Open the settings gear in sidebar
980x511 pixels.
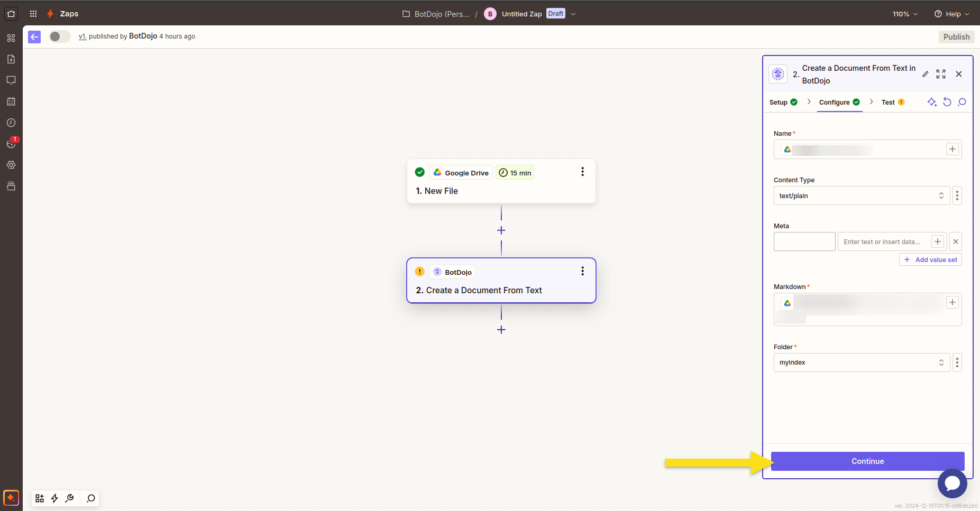[x=11, y=165]
